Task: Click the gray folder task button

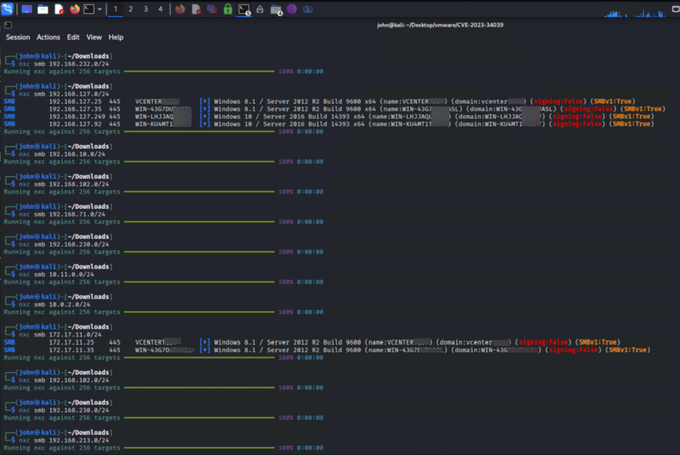Action: click(x=276, y=10)
